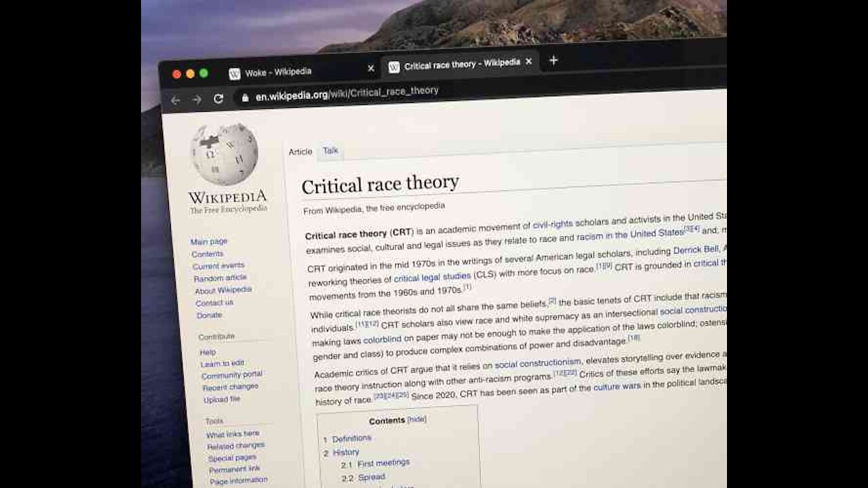Click the Tools sidebar heading

tap(214, 422)
